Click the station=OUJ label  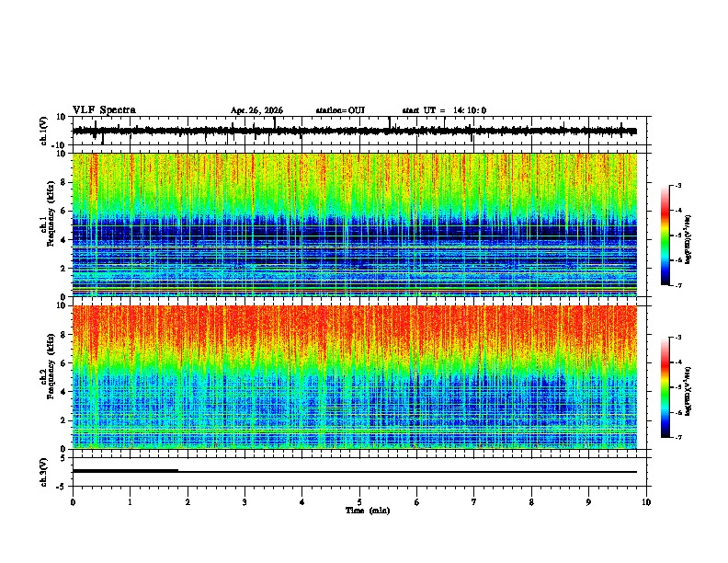340,110
